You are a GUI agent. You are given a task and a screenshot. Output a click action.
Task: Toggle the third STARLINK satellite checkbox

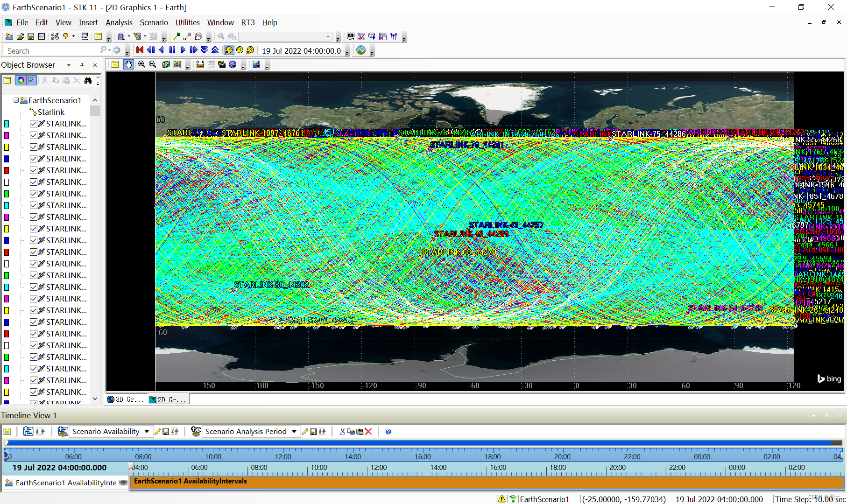tap(34, 147)
